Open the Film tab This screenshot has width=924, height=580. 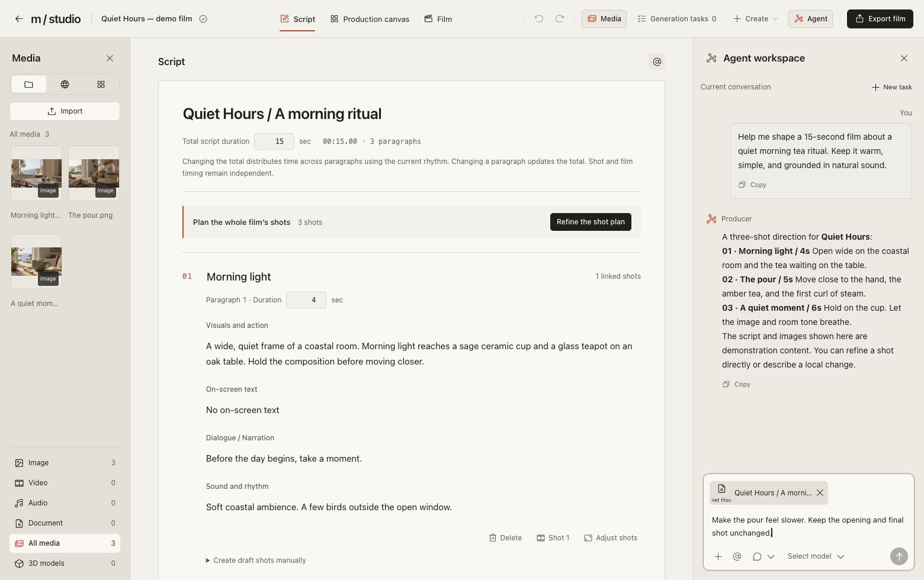click(x=438, y=19)
